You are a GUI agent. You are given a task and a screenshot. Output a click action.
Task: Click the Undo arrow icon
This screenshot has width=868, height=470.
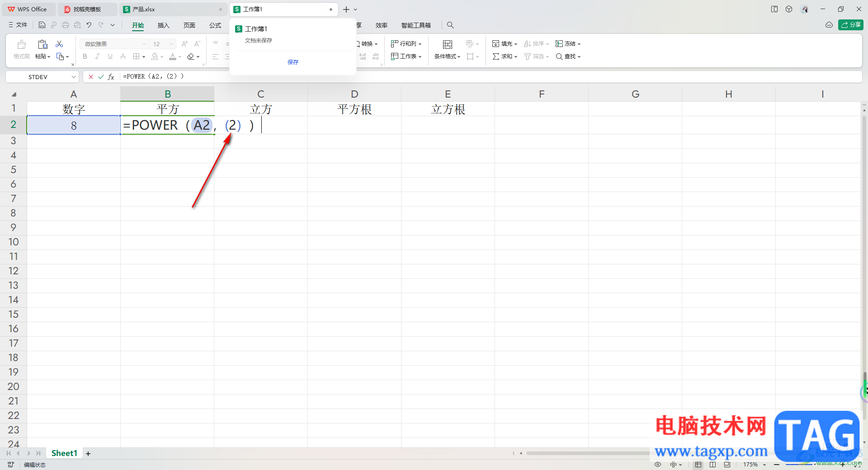click(89, 25)
